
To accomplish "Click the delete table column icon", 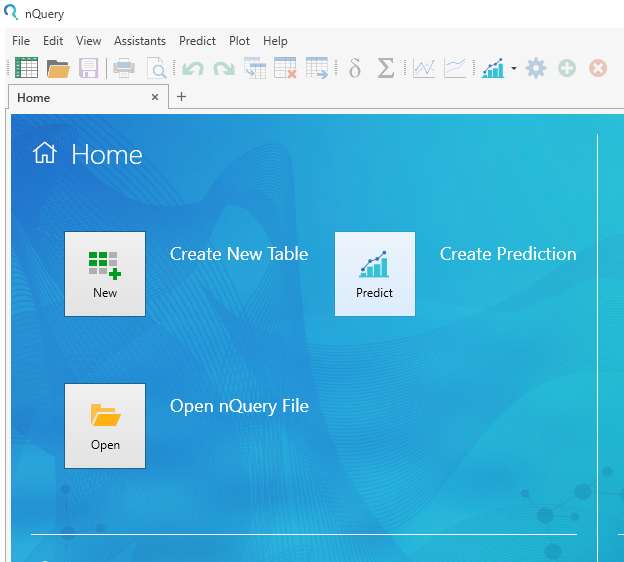I will point(285,68).
